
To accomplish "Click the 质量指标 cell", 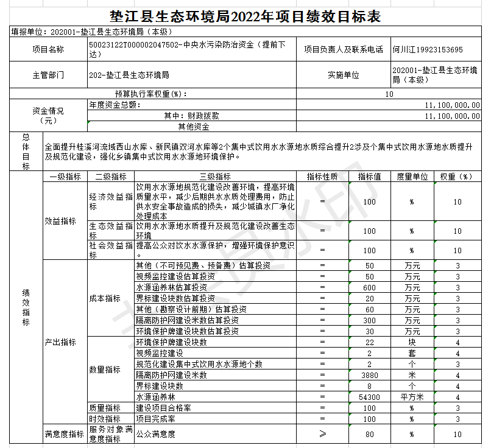I will coord(111,408).
